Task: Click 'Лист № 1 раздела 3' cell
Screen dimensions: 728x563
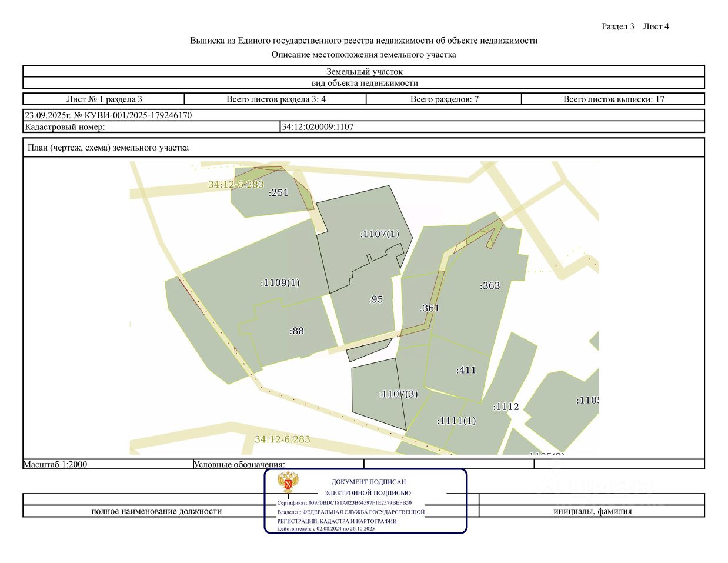Action: pyautogui.click(x=104, y=99)
